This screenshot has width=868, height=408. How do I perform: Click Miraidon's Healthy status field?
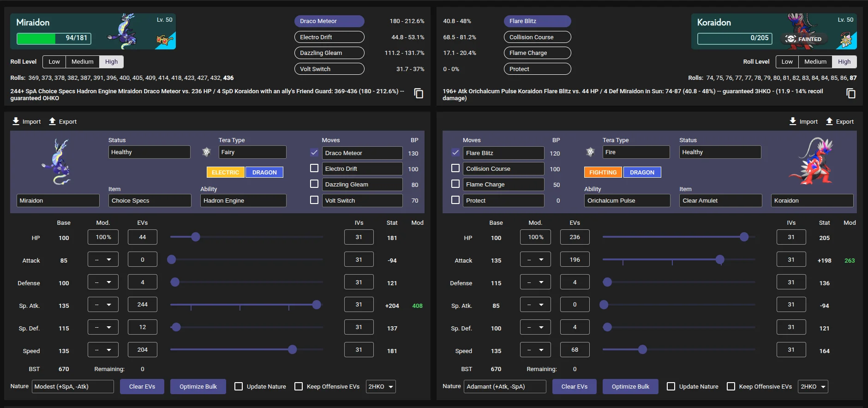coord(149,152)
